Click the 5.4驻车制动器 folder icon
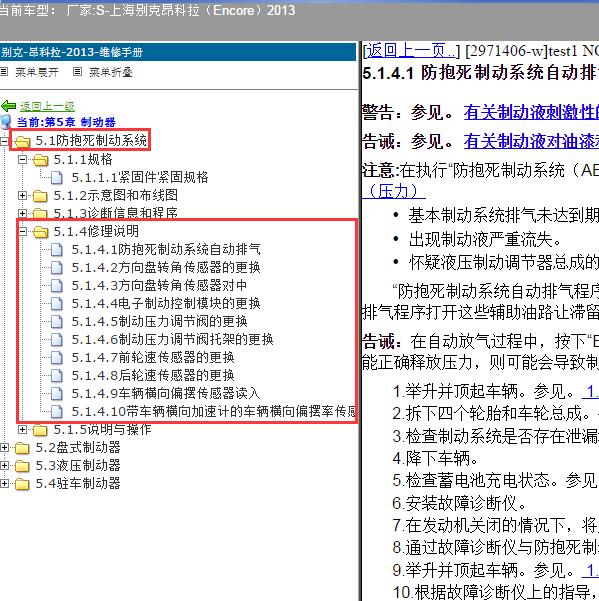The width and height of the screenshot is (599, 601). (23, 484)
